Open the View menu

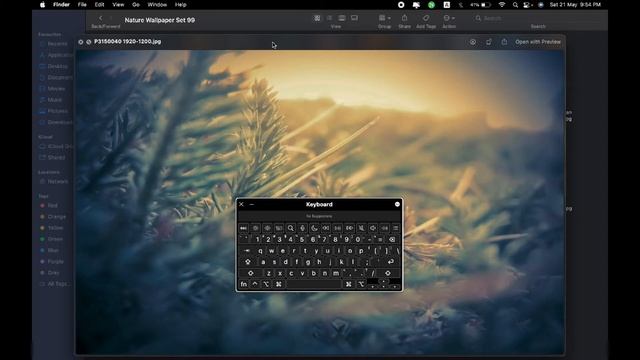click(118, 5)
